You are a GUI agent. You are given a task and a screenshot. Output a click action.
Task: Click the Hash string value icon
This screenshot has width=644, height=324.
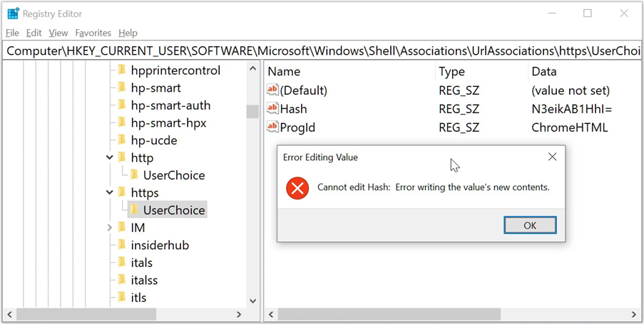tap(272, 109)
